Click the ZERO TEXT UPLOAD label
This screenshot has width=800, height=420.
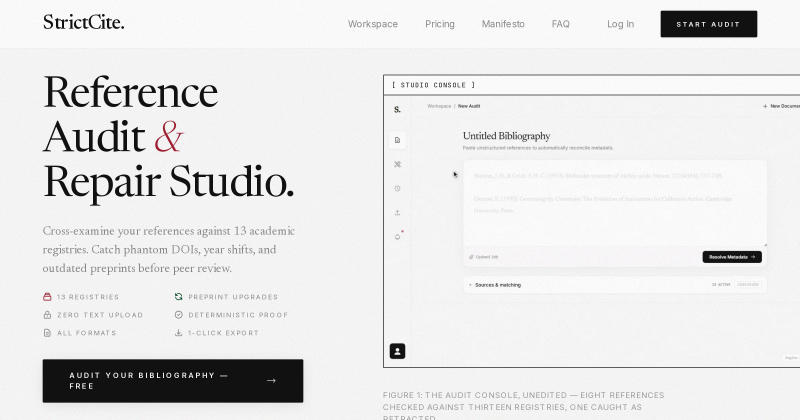(100, 315)
